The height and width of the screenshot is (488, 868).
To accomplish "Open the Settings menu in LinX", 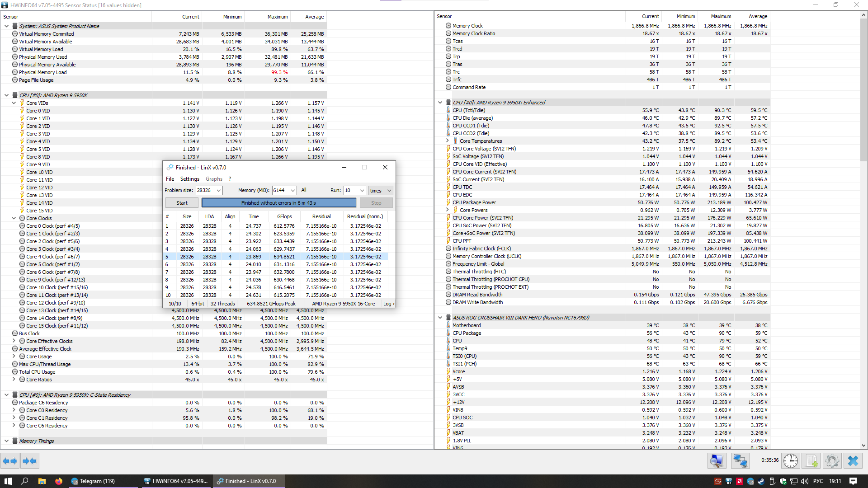I will (189, 179).
